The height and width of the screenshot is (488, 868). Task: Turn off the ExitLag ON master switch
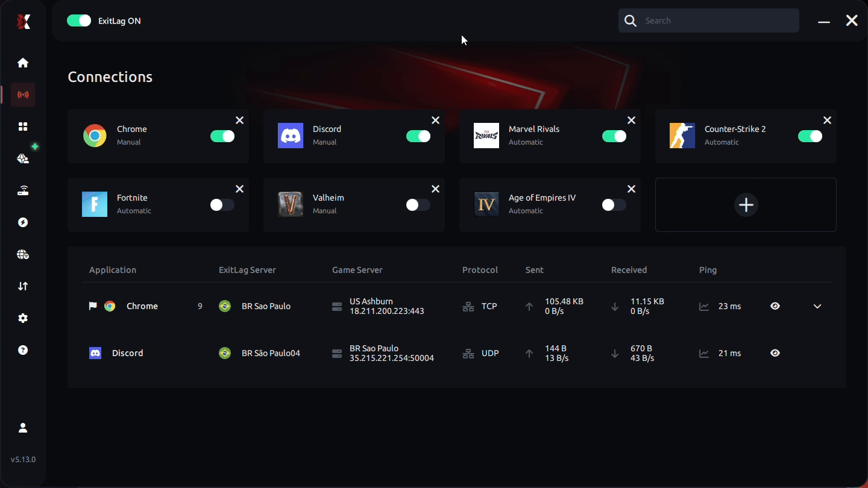pos(79,20)
